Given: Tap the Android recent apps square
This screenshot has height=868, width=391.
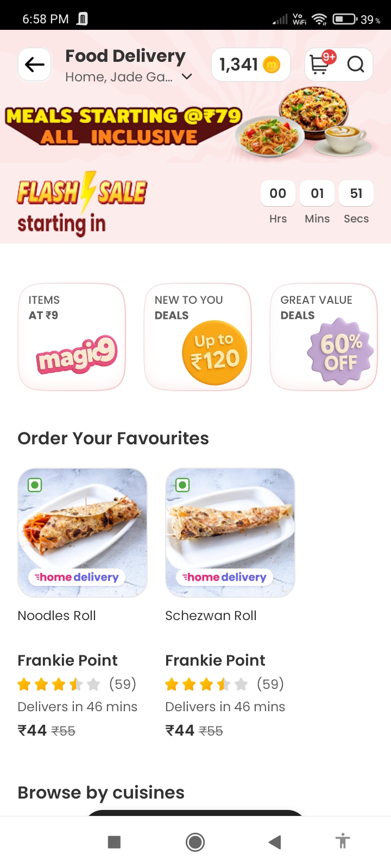Looking at the screenshot, I should click(x=114, y=842).
